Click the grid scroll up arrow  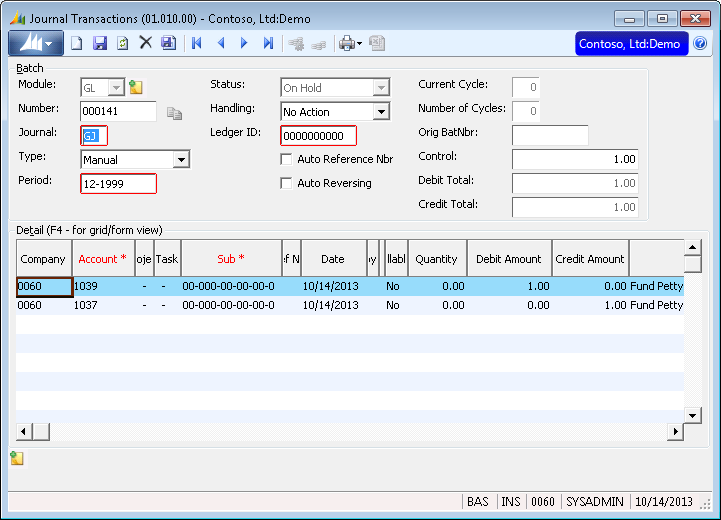[x=692, y=248]
